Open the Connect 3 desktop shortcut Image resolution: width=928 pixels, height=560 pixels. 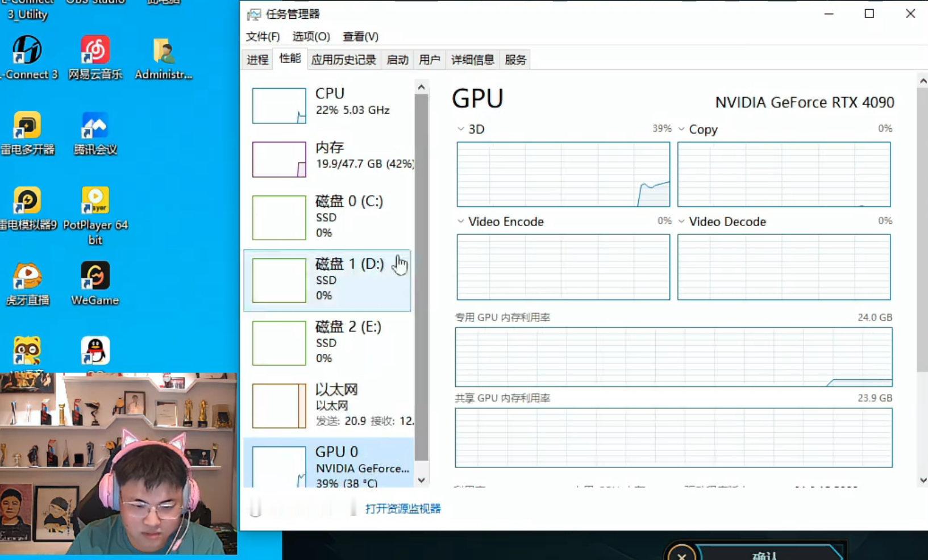(x=27, y=57)
